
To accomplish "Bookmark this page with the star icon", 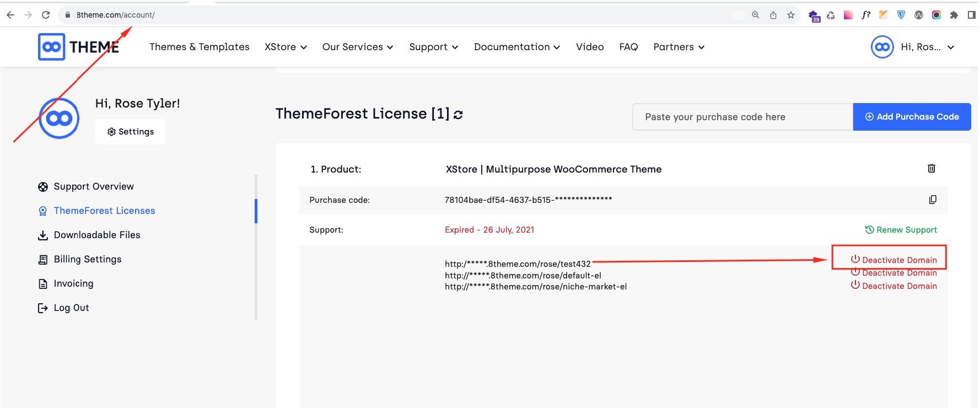I will coord(791,15).
